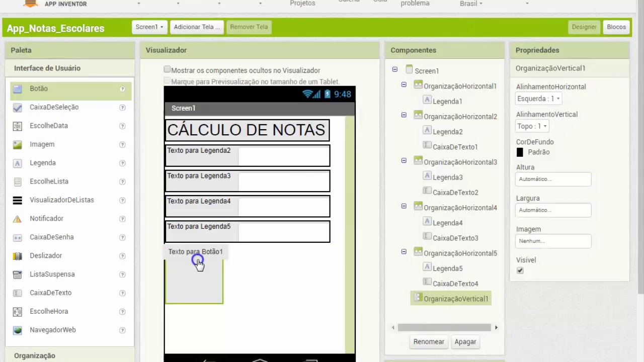The width and height of the screenshot is (644, 362).
Task: Select Legenda3 in component tree
Action: (x=448, y=177)
